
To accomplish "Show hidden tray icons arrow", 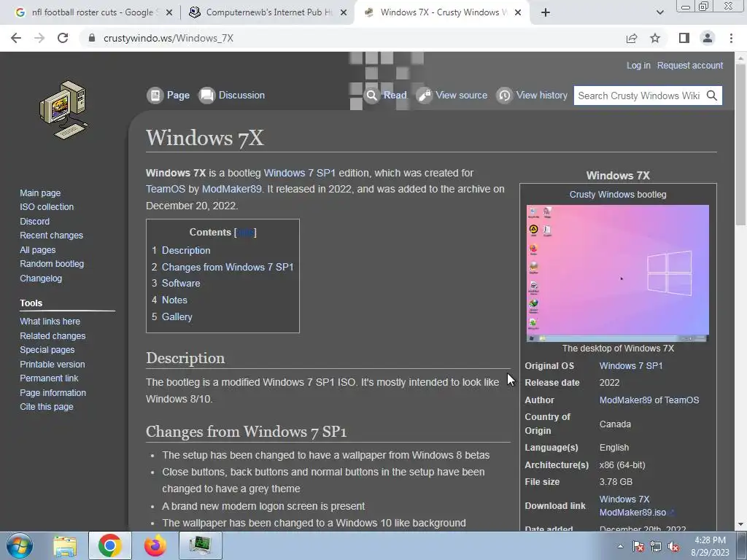I will 620,546.
